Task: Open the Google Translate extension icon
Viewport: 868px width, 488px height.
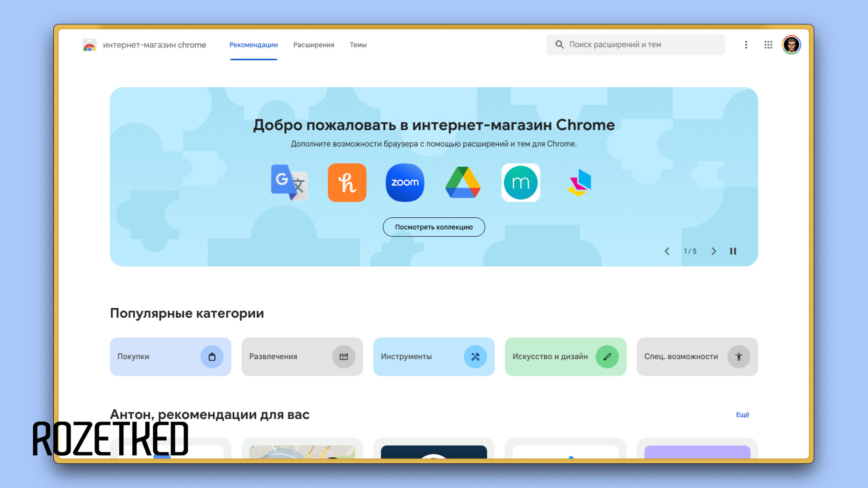Action: click(x=289, y=183)
